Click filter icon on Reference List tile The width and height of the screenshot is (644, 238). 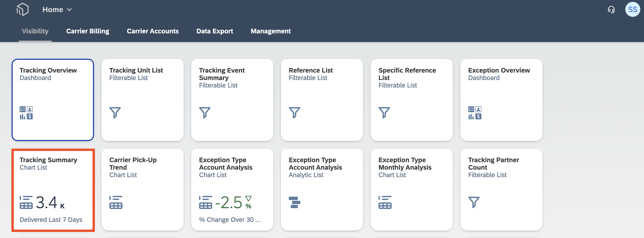(294, 113)
